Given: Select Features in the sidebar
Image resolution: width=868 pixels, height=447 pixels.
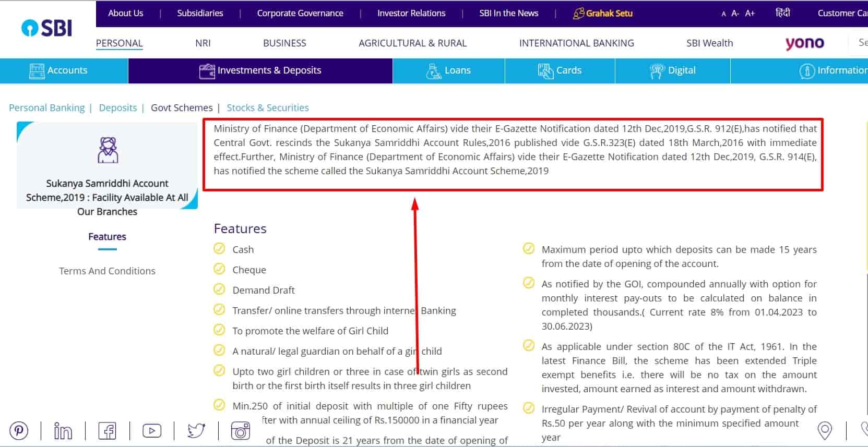Looking at the screenshot, I should 107,237.
